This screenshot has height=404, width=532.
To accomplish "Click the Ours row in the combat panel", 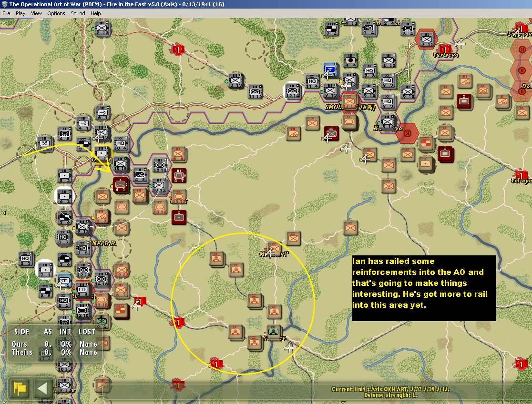I will tap(54, 344).
